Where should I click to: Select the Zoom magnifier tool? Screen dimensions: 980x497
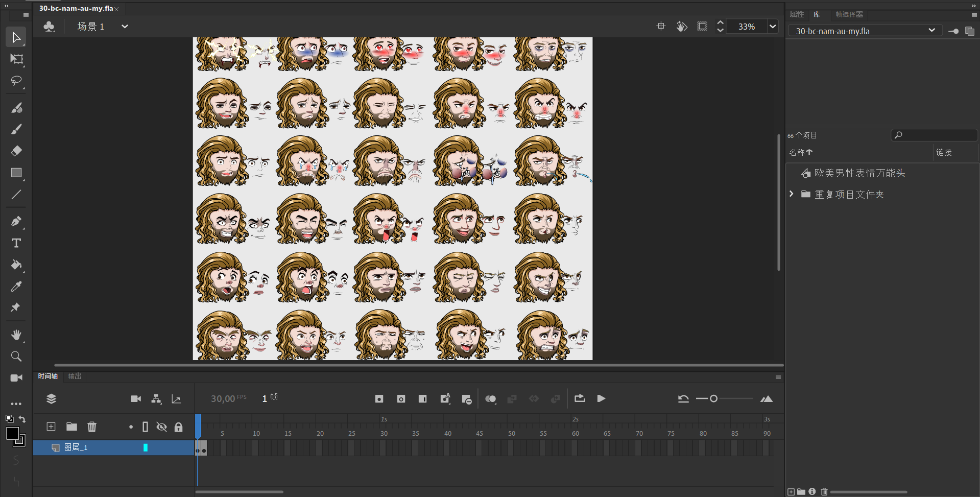pyautogui.click(x=16, y=357)
